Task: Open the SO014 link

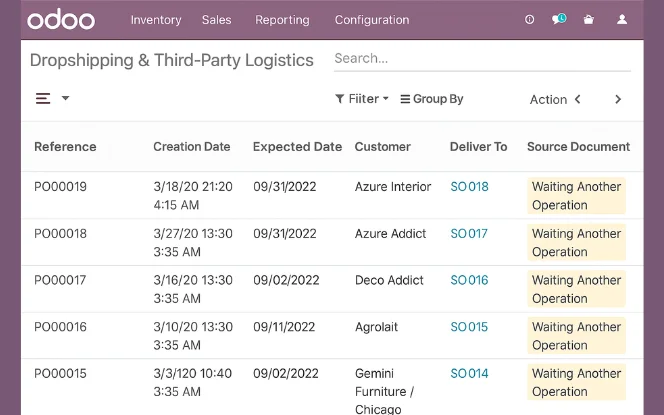Action: pos(469,374)
